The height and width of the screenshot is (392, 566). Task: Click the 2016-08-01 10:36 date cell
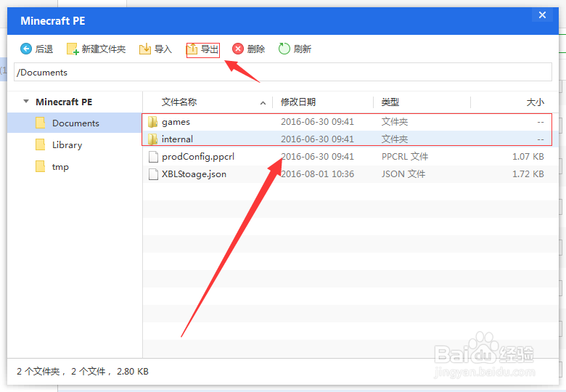317,174
